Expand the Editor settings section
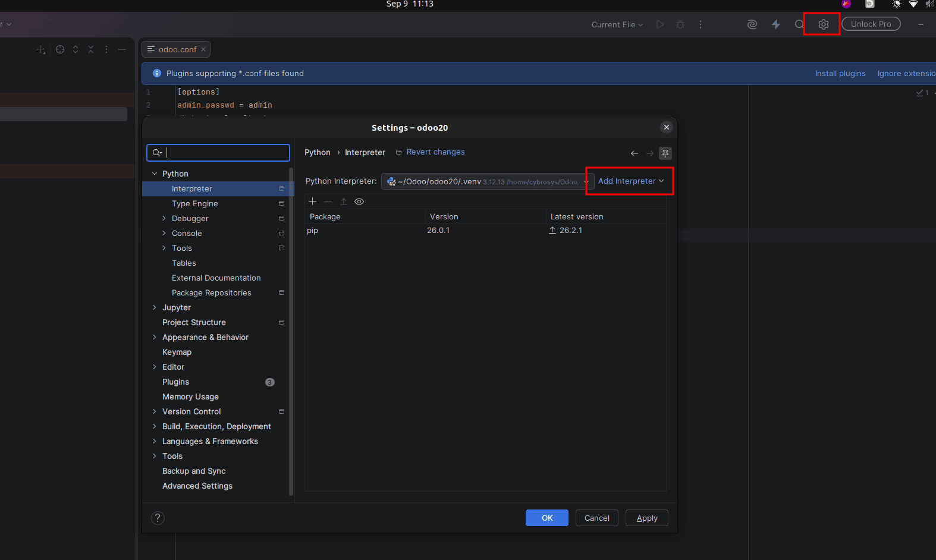 [155, 367]
